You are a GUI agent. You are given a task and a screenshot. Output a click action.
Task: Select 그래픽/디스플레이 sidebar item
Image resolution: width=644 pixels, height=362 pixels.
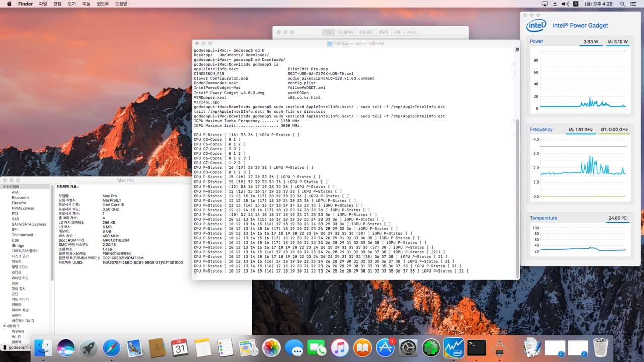[25, 251]
